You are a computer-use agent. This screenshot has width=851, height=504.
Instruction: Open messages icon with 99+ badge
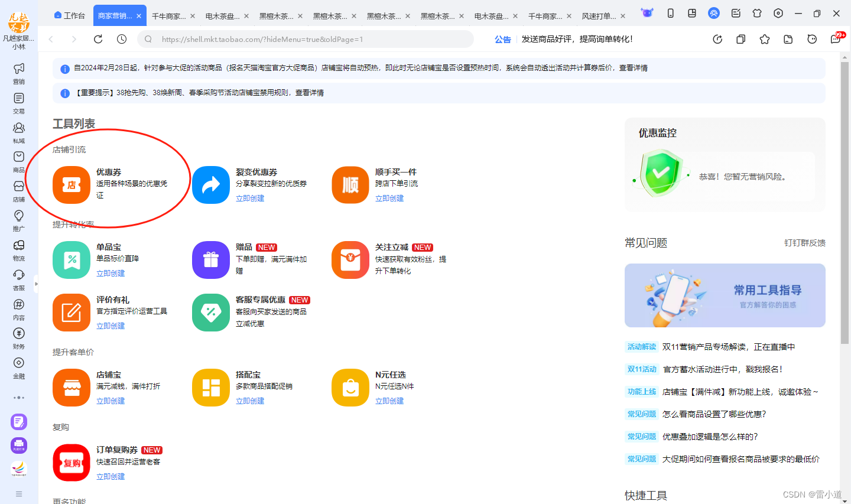click(836, 39)
